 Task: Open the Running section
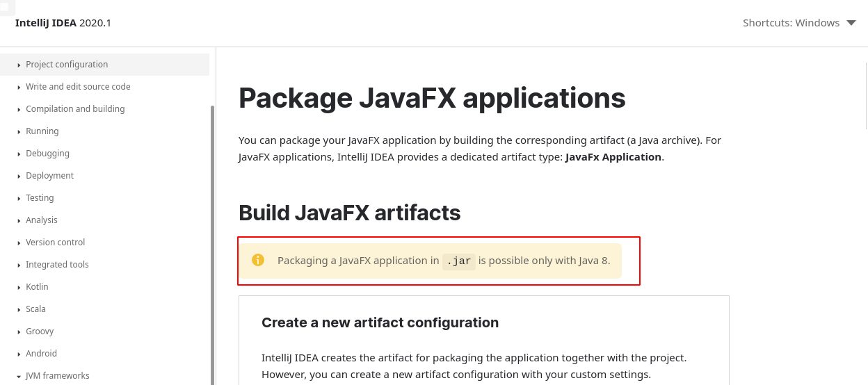pyautogui.click(x=42, y=131)
